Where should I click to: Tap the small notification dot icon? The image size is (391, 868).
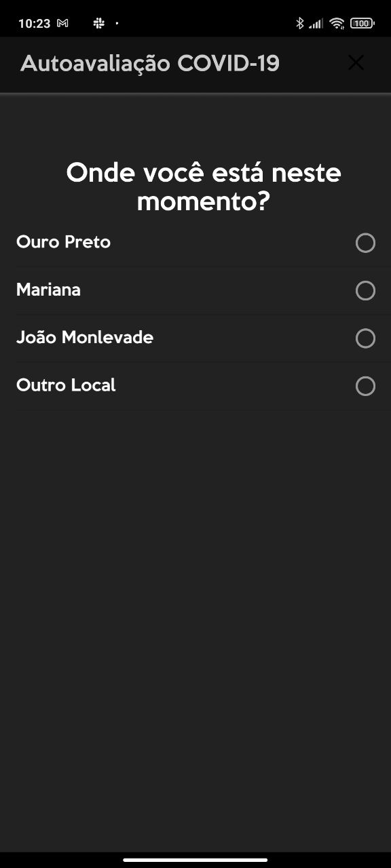click(x=117, y=23)
